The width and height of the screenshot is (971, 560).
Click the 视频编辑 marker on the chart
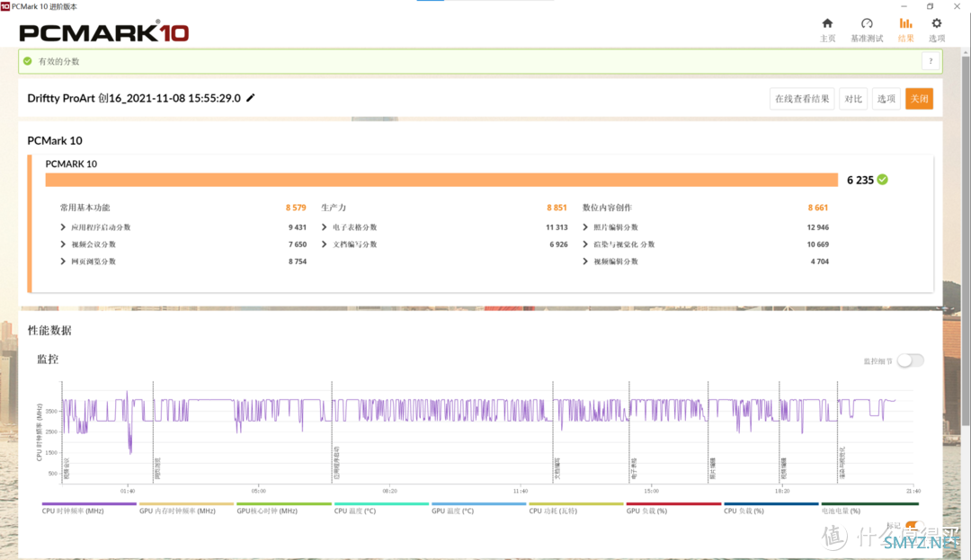point(783,468)
